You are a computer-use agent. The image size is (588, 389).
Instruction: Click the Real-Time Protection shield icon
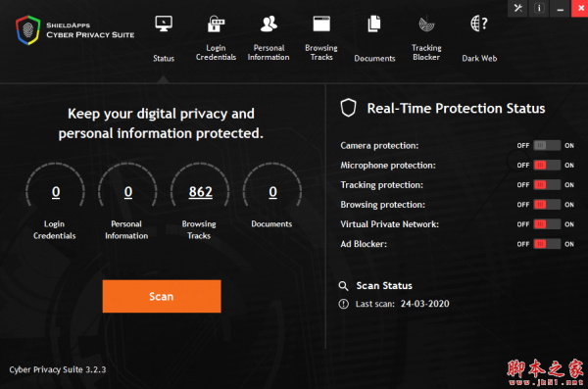[x=348, y=108]
